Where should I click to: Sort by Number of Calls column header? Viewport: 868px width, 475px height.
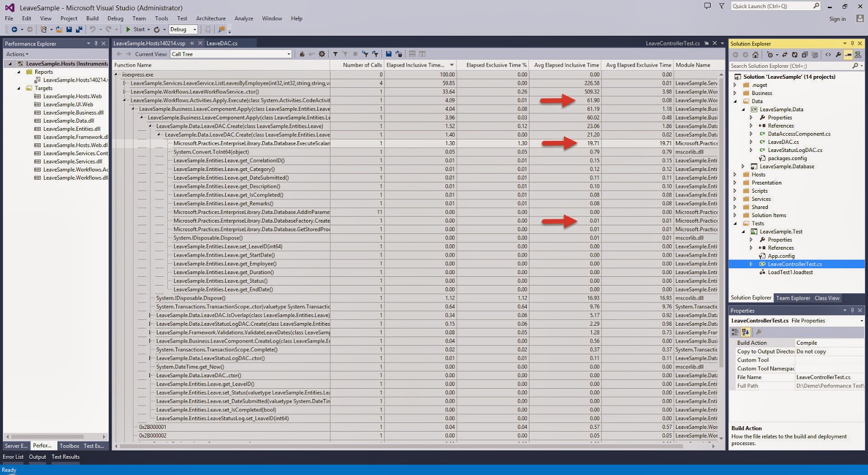pyautogui.click(x=358, y=65)
